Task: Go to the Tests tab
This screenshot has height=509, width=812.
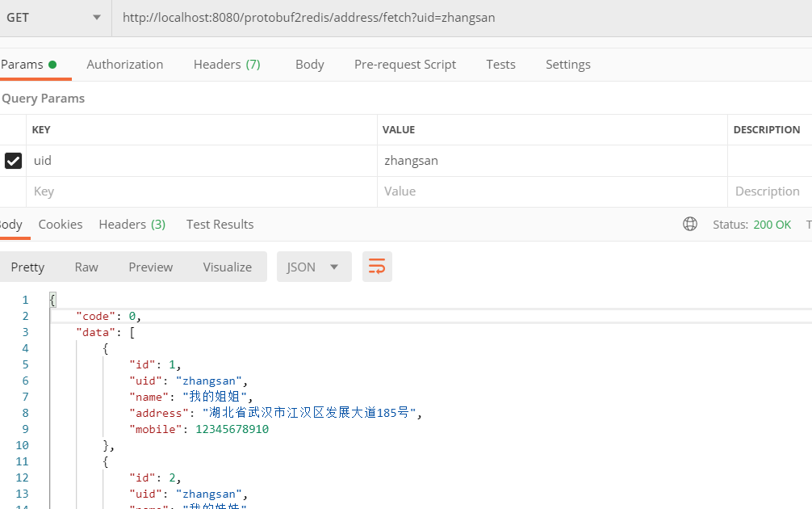Action: [x=500, y=65]
